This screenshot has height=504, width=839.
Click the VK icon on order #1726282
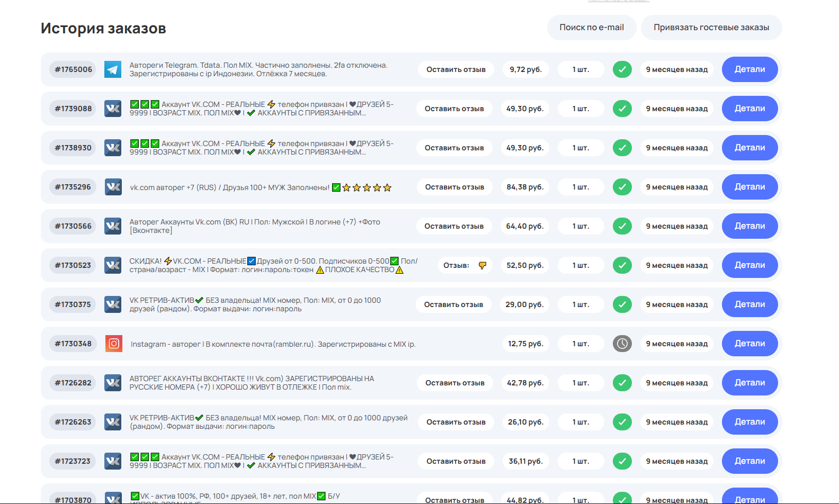pyautogui.click(x=113, y=383)
